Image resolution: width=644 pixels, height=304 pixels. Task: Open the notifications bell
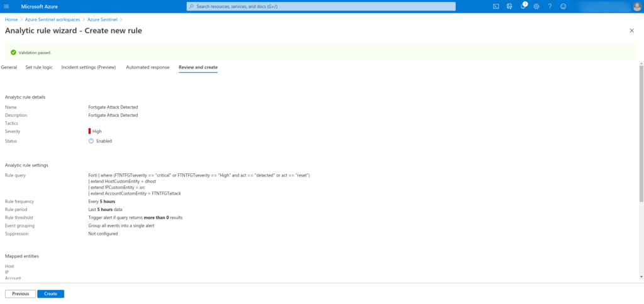(x=523, y=6)
